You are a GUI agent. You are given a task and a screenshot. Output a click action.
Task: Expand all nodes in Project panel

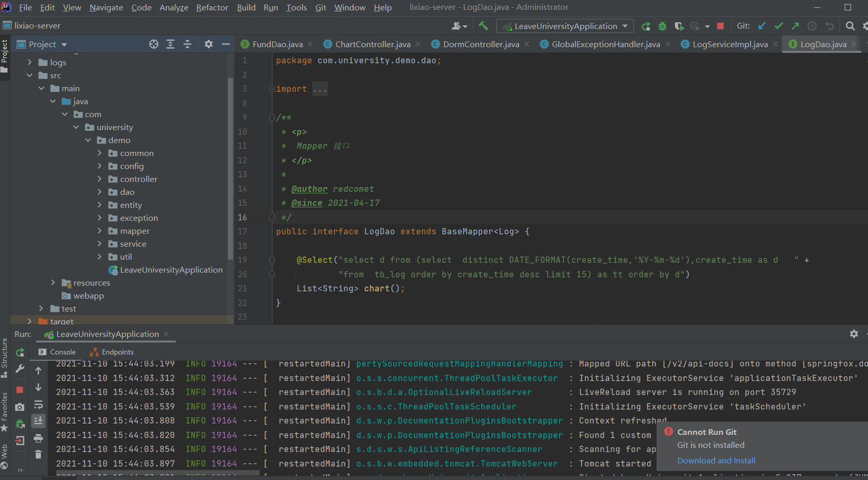170,45
